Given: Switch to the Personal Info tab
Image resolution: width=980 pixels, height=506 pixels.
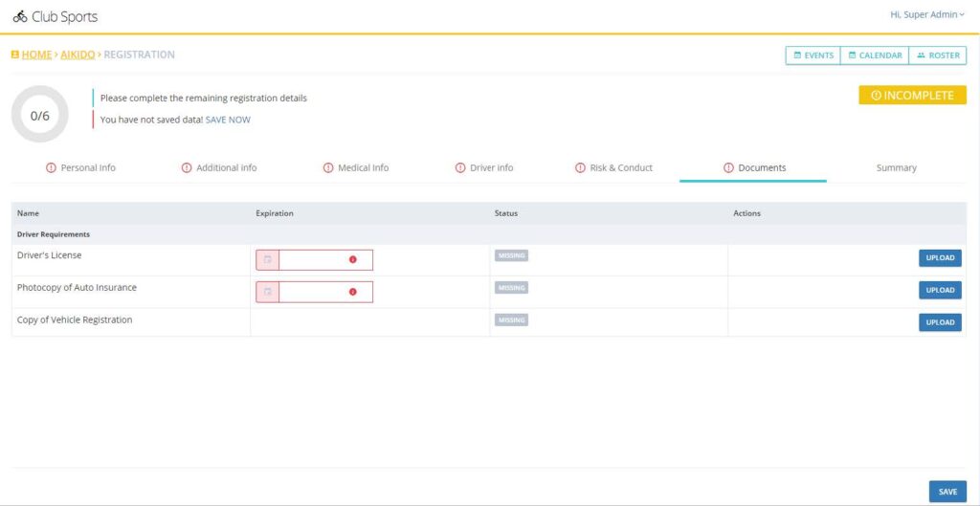Looking at the screenshot, I should point(81,168).
